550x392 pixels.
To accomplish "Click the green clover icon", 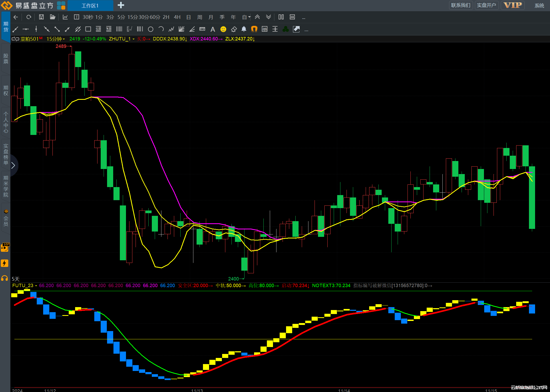I will tap(286, 29).
